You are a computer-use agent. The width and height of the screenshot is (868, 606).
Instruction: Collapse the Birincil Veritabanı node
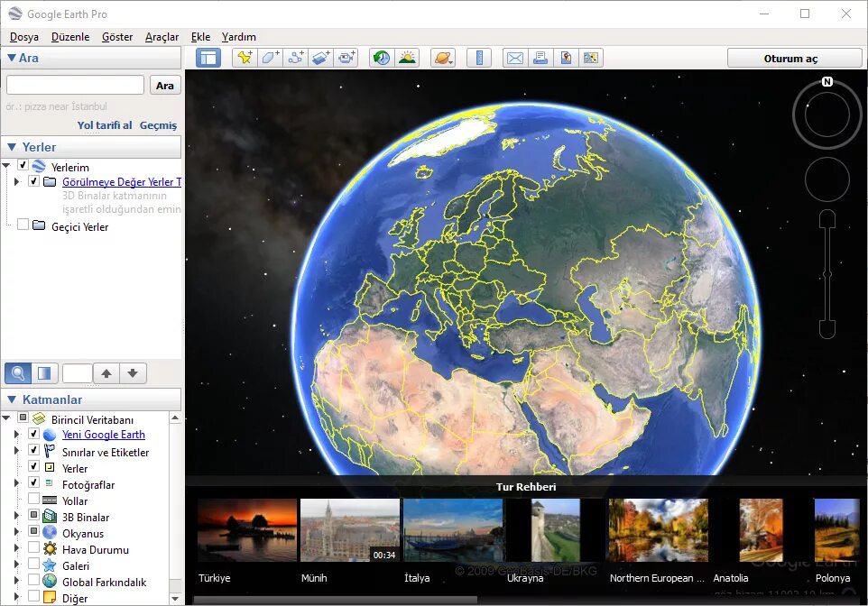[x=6, y=418]
